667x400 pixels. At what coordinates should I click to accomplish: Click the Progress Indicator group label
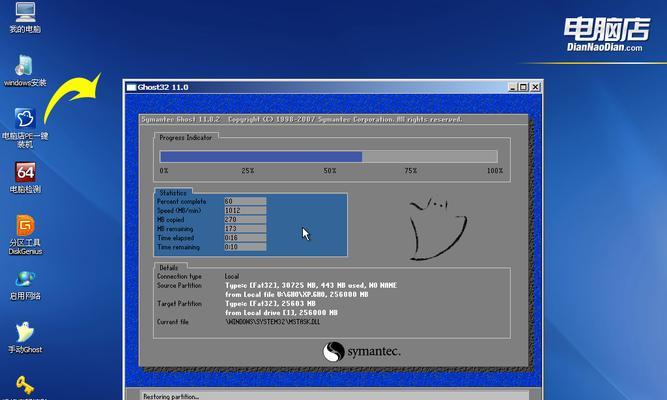pyautogui.click(x=185, y=137)
